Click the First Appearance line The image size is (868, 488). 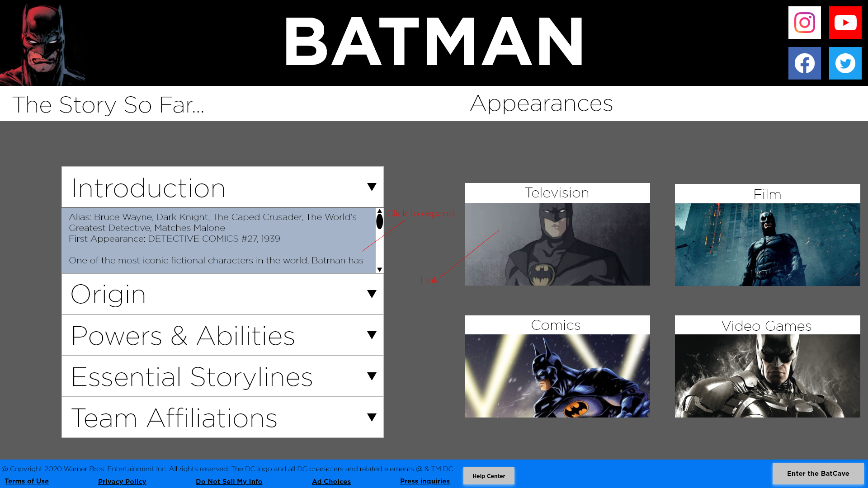tap(175, 239)
